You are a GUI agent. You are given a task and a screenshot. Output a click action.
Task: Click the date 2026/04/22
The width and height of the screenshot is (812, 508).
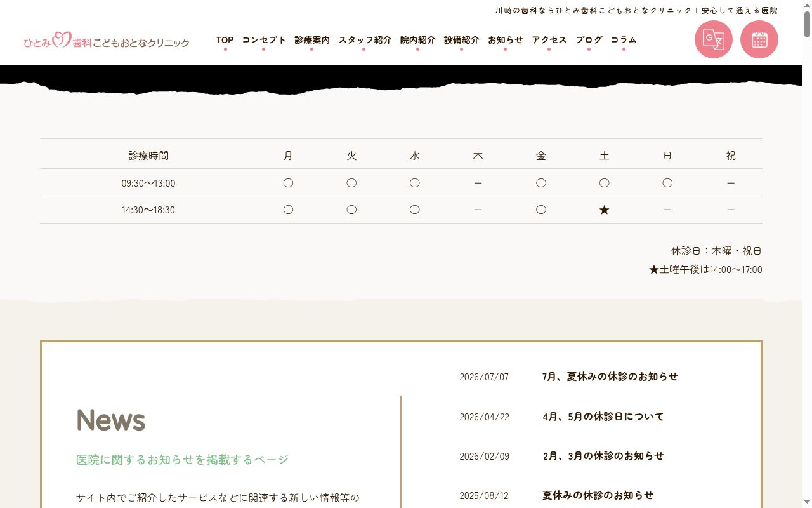pos(484,417)
